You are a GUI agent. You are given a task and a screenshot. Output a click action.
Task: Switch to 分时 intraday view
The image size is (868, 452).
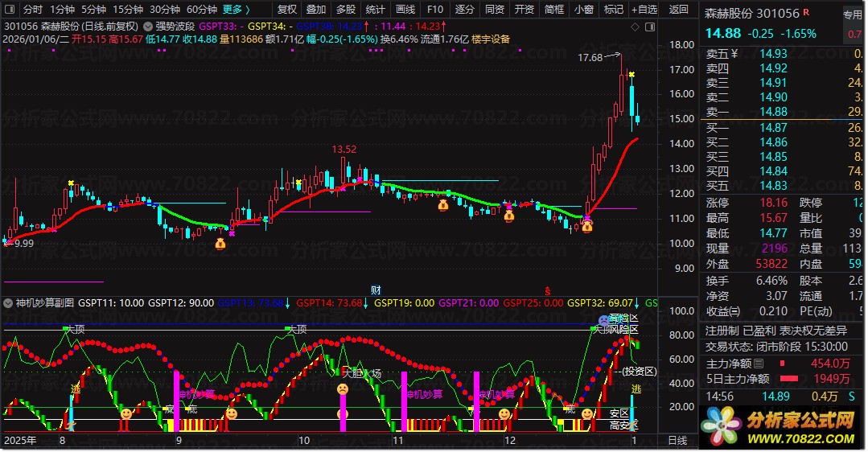[x=33, y=10]
